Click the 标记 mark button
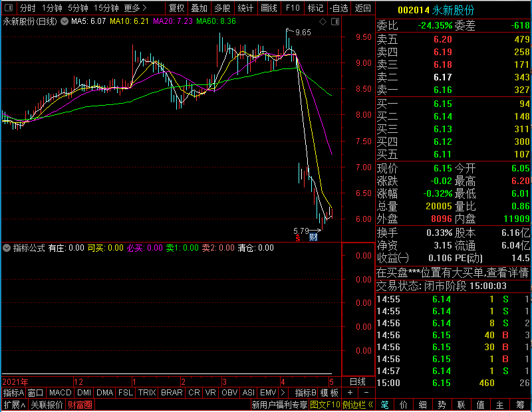 coord(315,8)
